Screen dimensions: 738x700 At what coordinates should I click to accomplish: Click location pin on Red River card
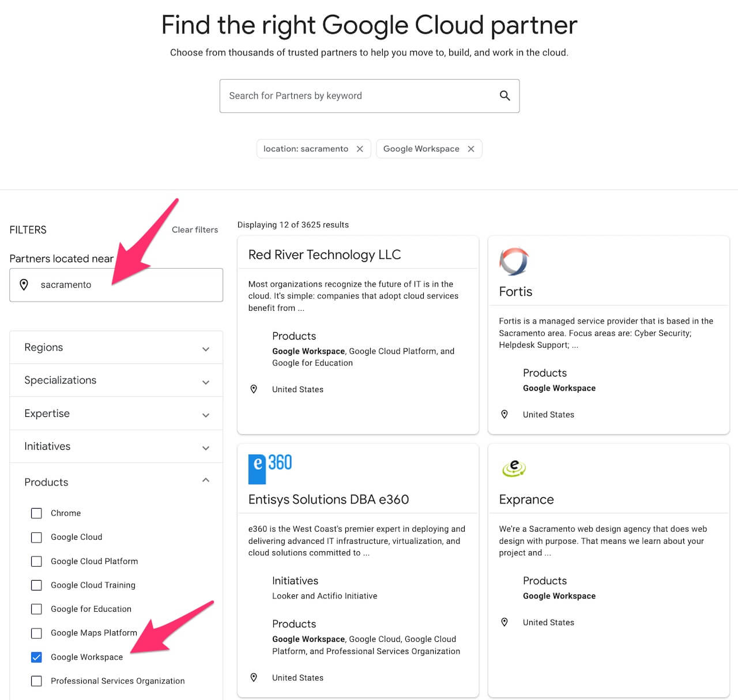pyautogui.click(x=254, y=389)
